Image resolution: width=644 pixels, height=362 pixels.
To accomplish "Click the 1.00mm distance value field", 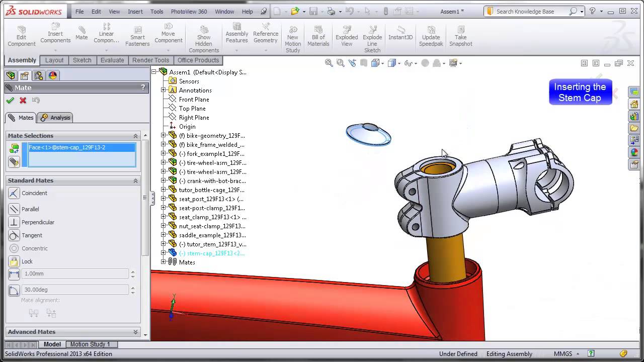I will point(75,274).
